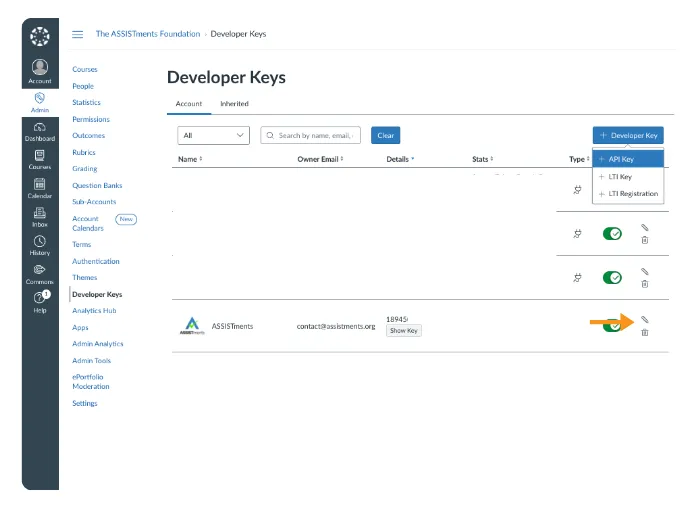This screenshot has height=508, width=698.
Task: Choose LTI Key from the dropdown menu
Action: coord(628,177)
